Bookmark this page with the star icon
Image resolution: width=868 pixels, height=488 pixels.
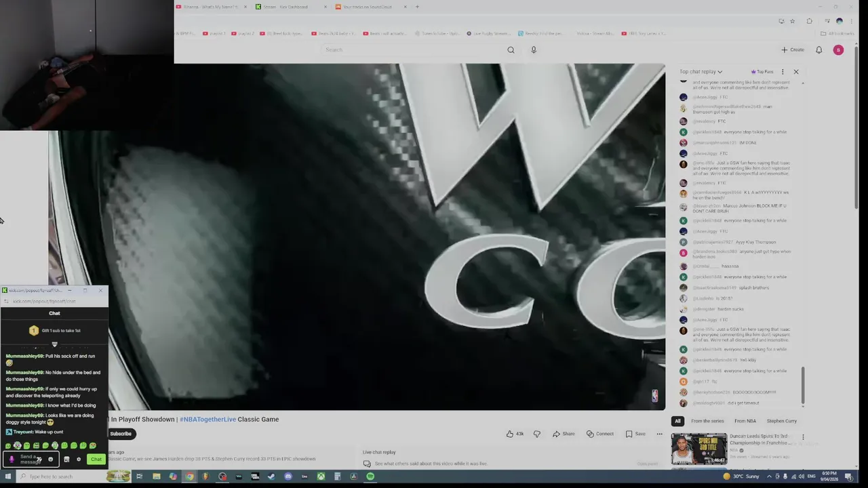[x=792, y=21]
